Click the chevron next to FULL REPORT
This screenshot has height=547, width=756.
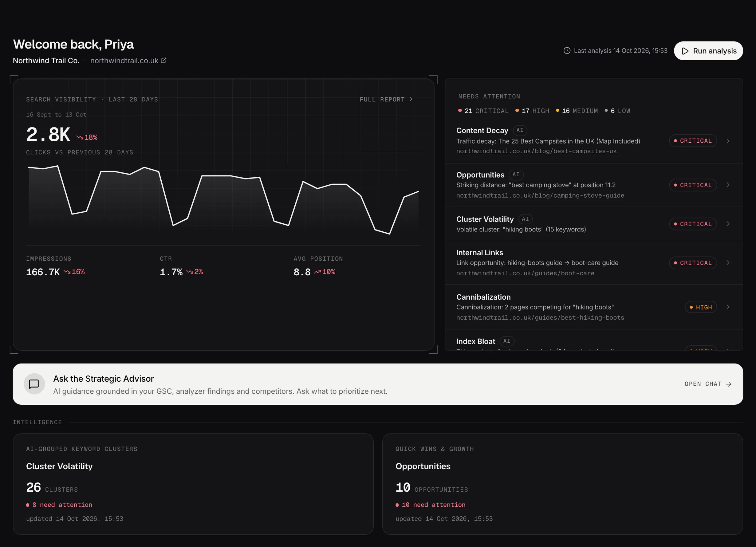pos(411,99)
